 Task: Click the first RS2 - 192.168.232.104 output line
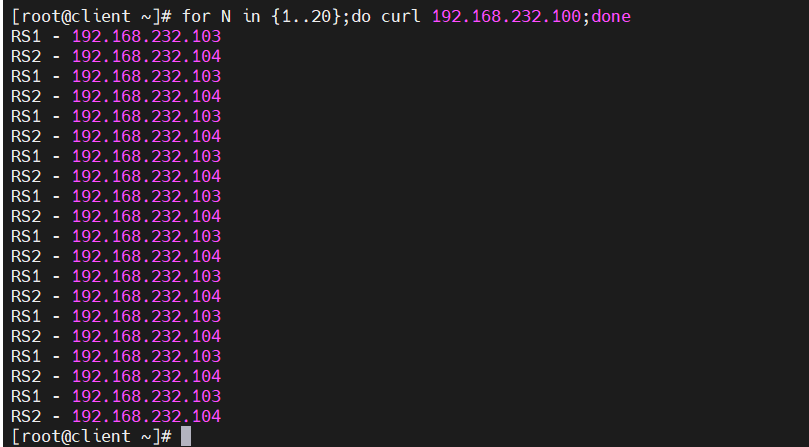click(116, 56)
